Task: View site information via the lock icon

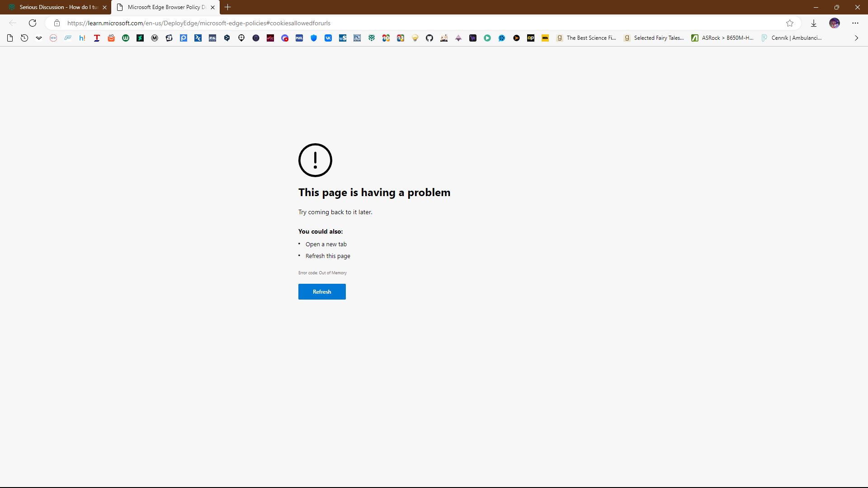Action: 57,23
